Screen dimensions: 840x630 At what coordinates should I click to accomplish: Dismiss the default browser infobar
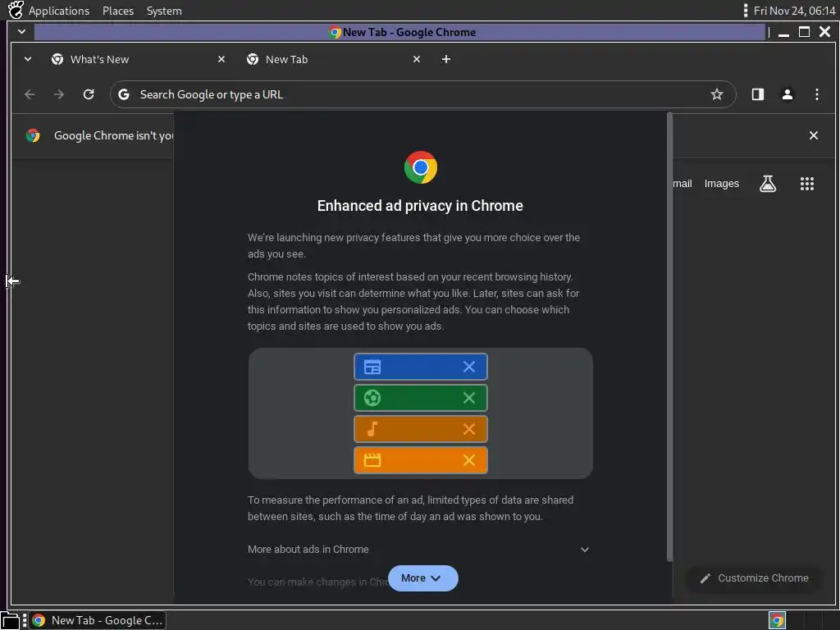point(813,135)
